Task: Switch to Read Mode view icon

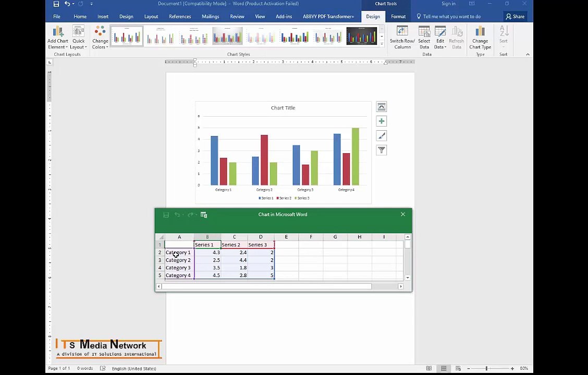Action: pos(429,368)
